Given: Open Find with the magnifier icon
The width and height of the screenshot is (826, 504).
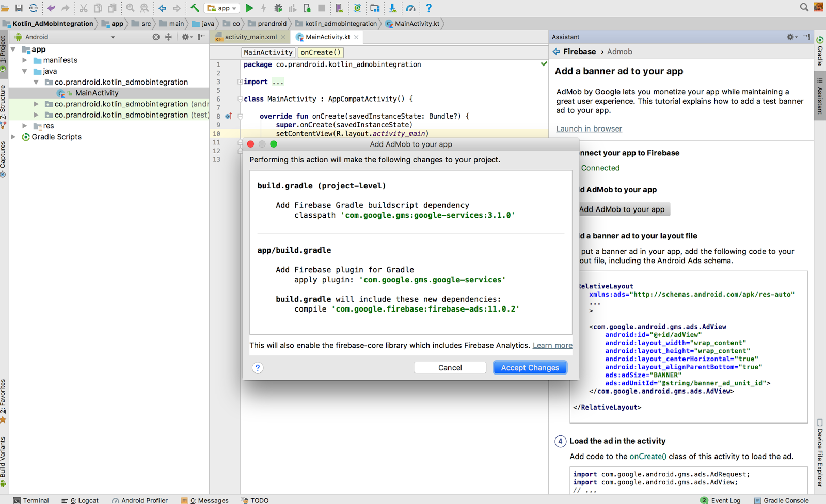Looking at the screenshot, I should pyautogui.click(x=130, y=8).
